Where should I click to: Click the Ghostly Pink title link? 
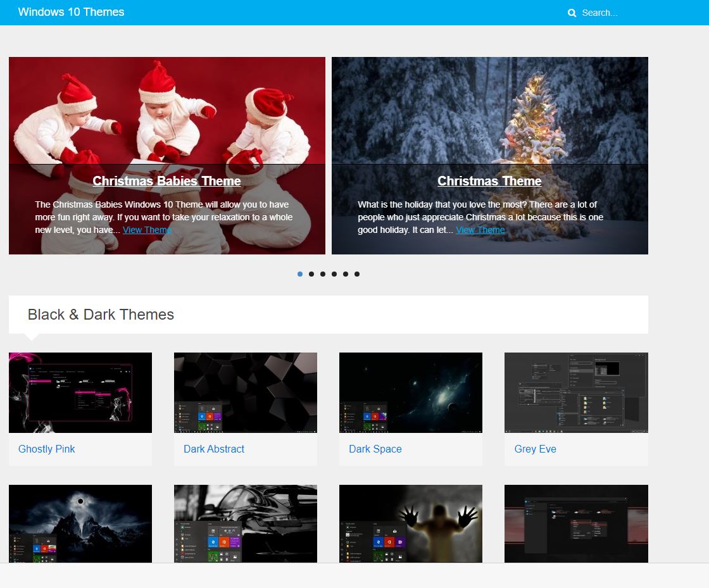click(47, 449)
